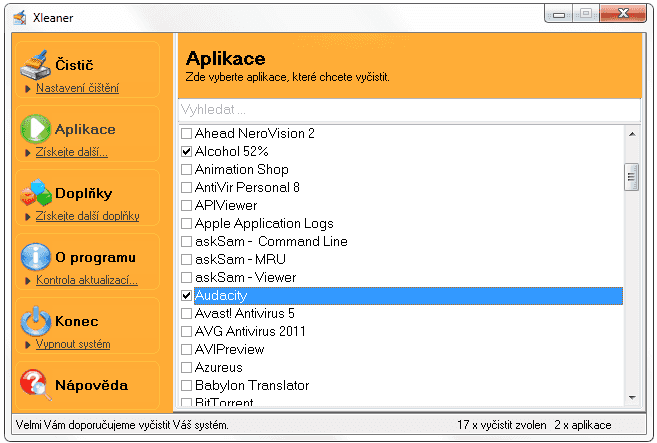Select the Animation Shop entry
Image resolution: width=657 pixels, height=443 pixels.
click(x=242, y=170)
